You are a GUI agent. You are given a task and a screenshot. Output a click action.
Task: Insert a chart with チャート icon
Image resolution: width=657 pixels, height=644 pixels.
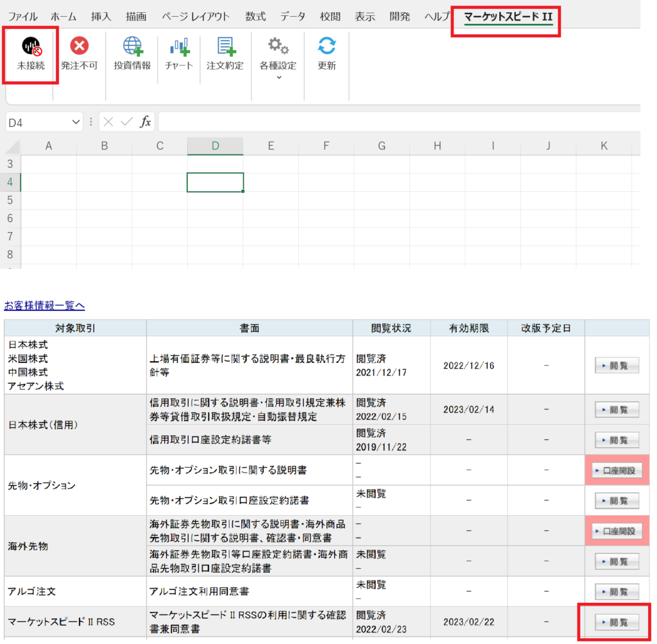180,47
